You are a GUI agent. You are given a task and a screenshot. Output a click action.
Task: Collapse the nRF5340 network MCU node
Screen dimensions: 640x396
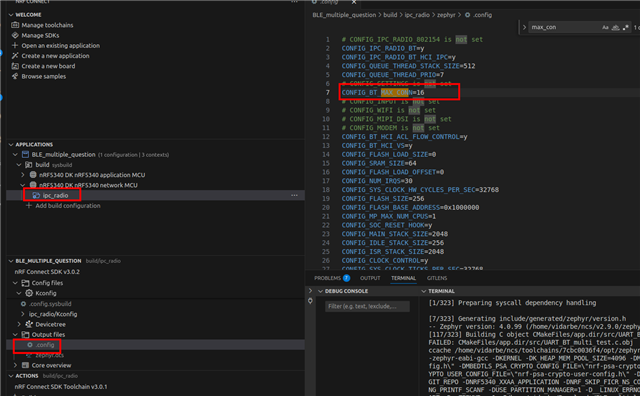(23, 185)
